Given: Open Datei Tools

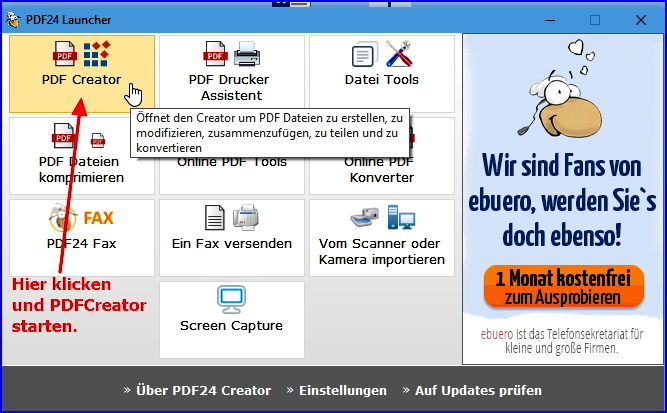Looking at the screenshot, I should (382, 74).
